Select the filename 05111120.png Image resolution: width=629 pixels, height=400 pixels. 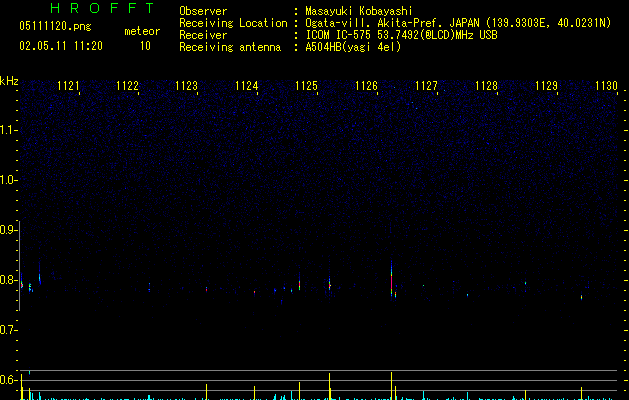click(x=55, y=26)
